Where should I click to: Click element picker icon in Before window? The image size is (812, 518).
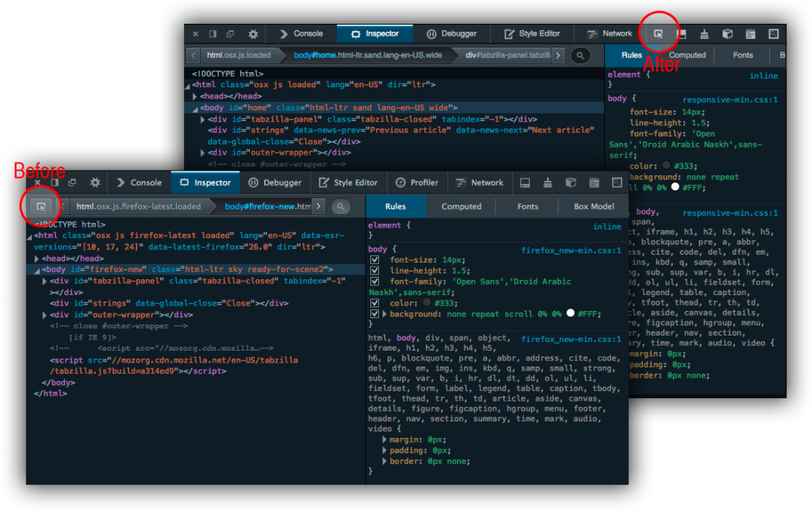click(41, 207)
